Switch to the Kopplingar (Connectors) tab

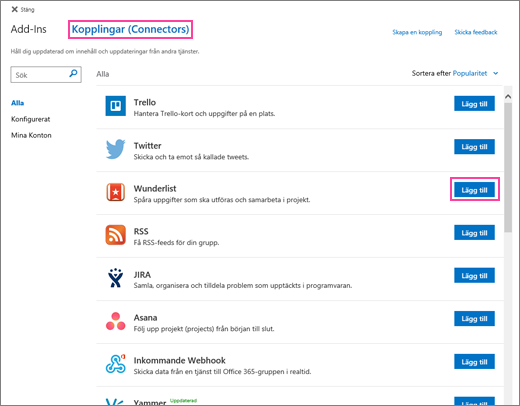(x=130, y=29)
